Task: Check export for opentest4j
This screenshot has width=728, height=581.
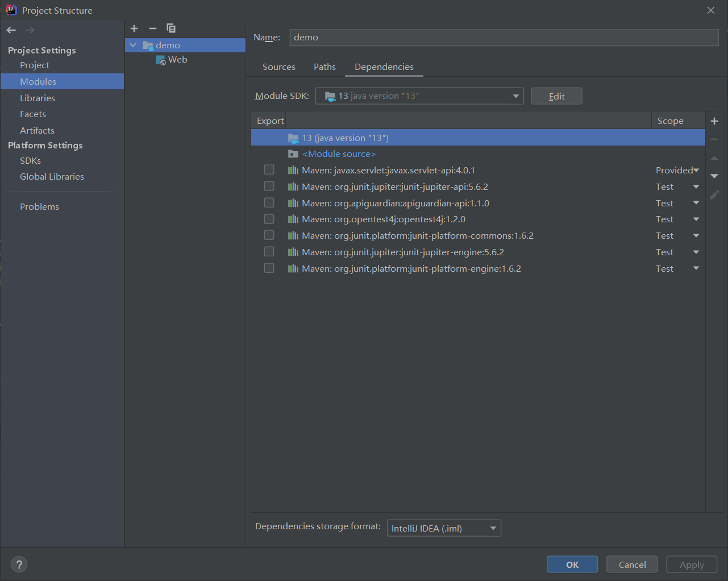Action: (x=269, y=219)
